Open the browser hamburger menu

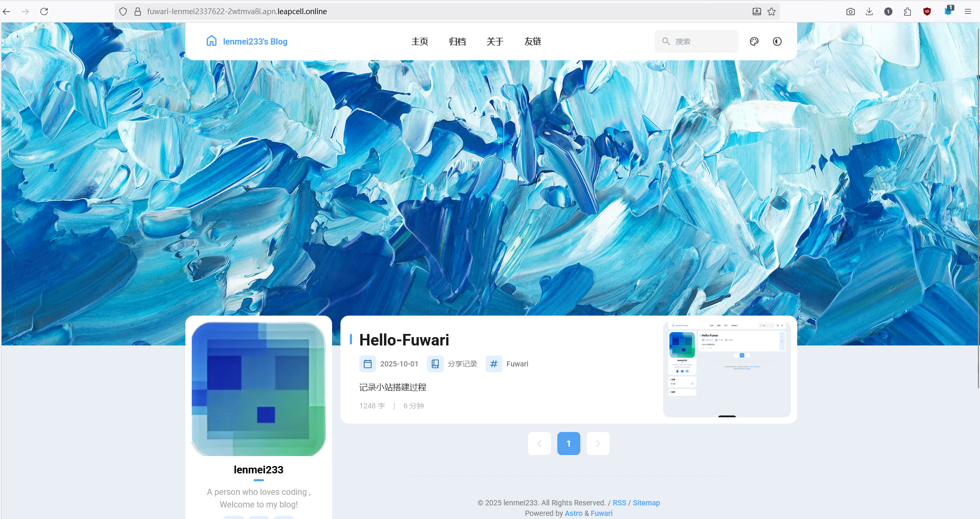968,12
